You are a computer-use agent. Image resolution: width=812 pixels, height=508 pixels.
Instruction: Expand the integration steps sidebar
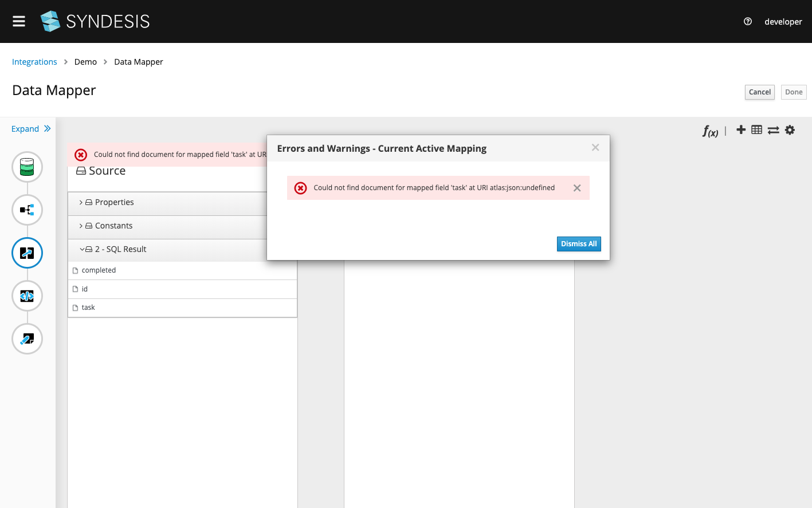31,129
